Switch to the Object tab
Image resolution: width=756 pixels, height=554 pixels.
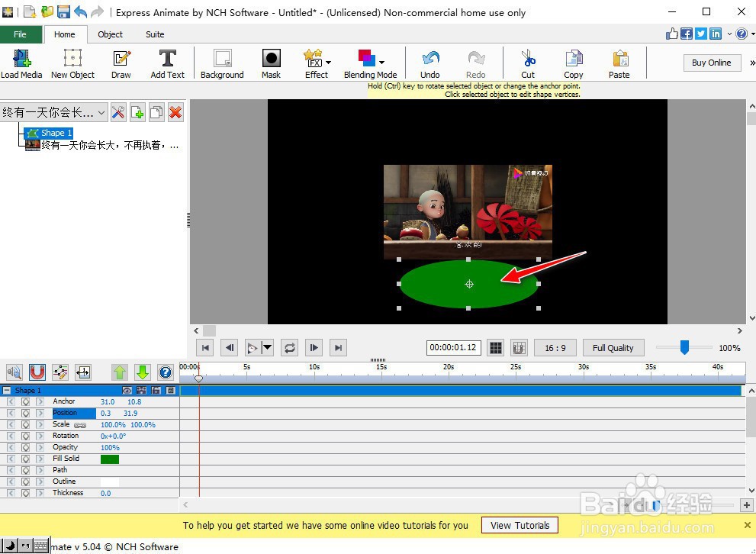click(x=110, y=34)
